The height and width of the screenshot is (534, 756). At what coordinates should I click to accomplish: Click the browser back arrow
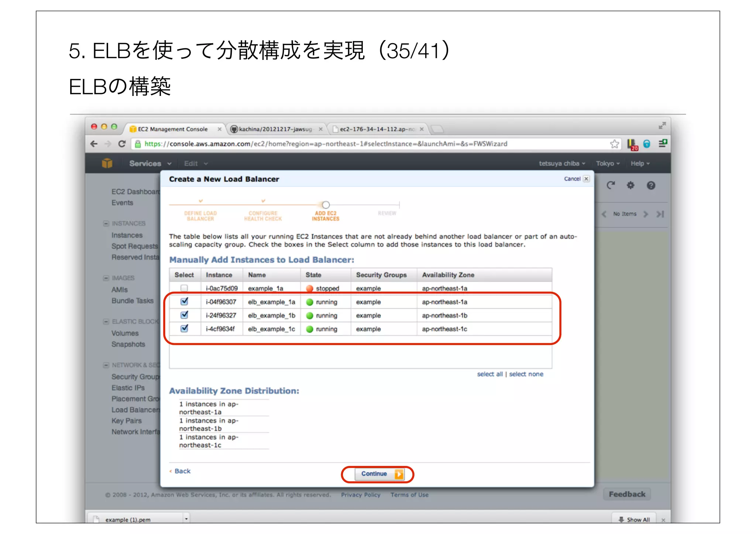(94, 144)
